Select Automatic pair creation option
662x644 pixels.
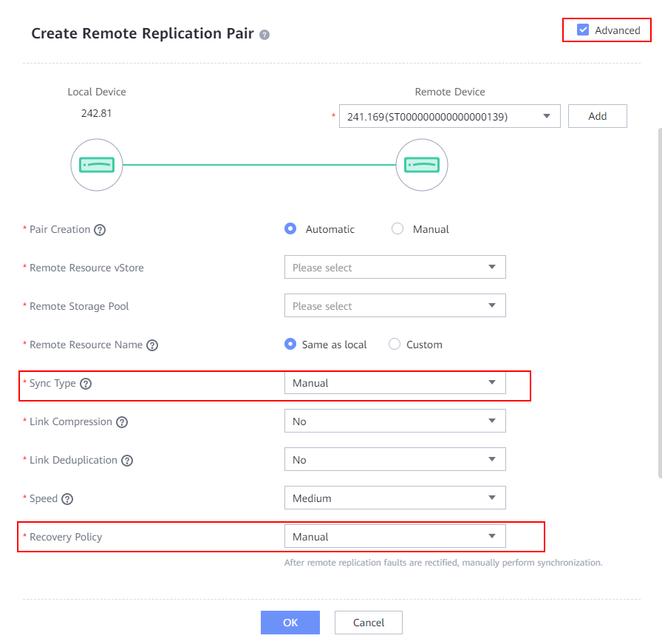pos(290,229)
